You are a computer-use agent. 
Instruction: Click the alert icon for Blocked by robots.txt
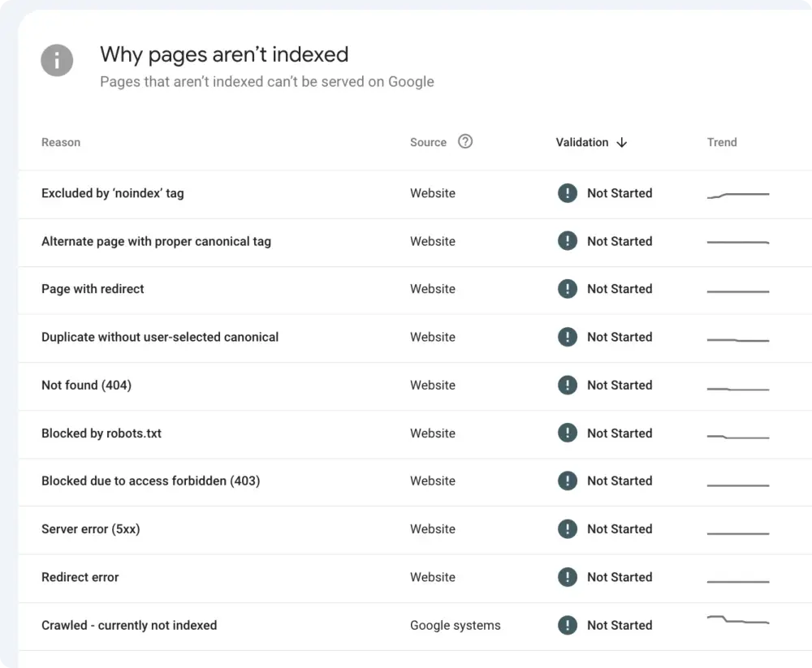coord(568,433)
